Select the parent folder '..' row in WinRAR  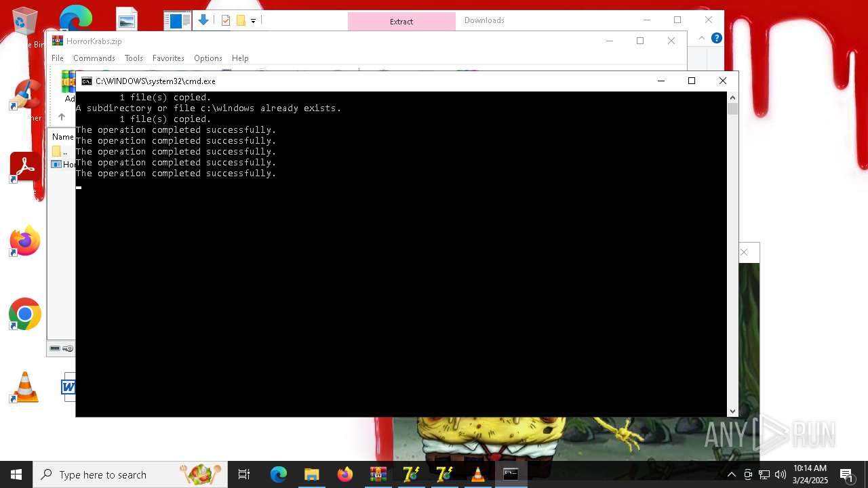pos(63,152)
